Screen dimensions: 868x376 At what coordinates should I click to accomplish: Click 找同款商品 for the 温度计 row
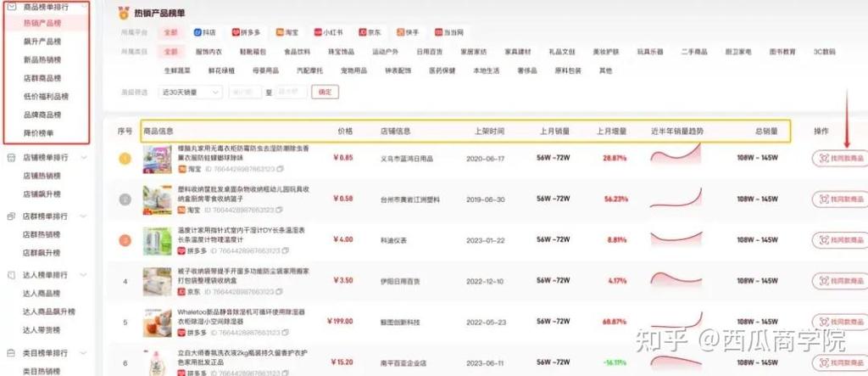point(840,240)
